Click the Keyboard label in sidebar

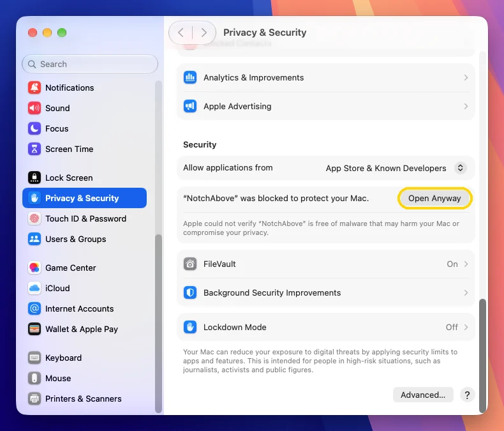[63, 358]
